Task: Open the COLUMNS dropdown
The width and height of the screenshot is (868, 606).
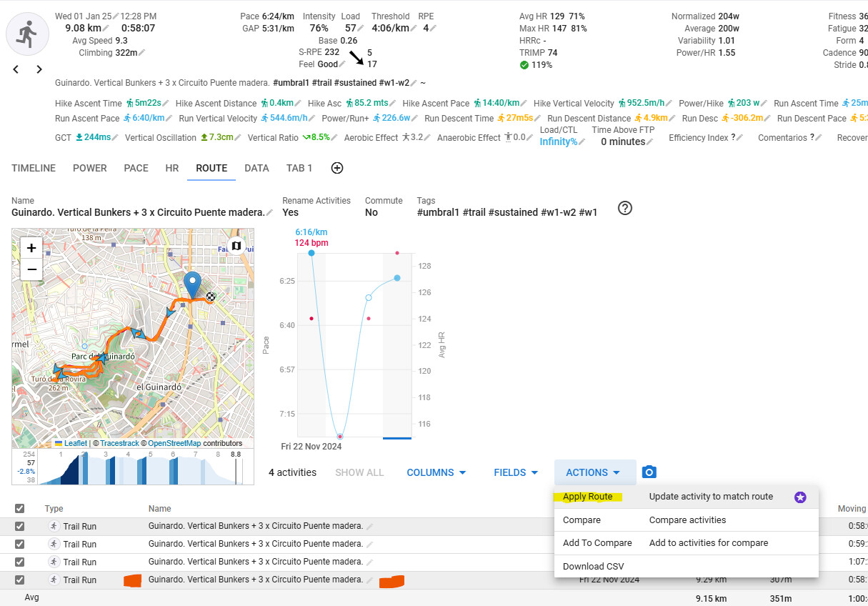Action: coord(437,472)
